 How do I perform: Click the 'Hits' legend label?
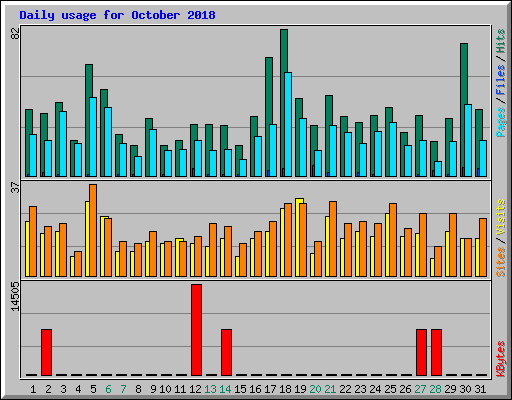(x=501, y=41)
